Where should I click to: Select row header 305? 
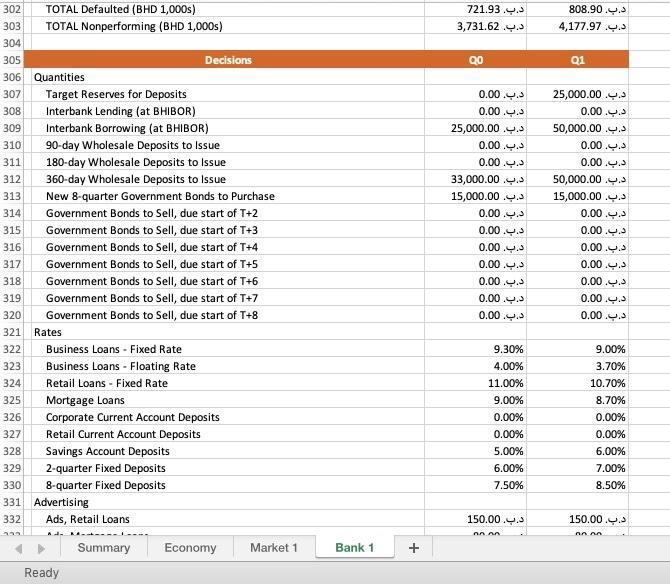pos(12,60)
